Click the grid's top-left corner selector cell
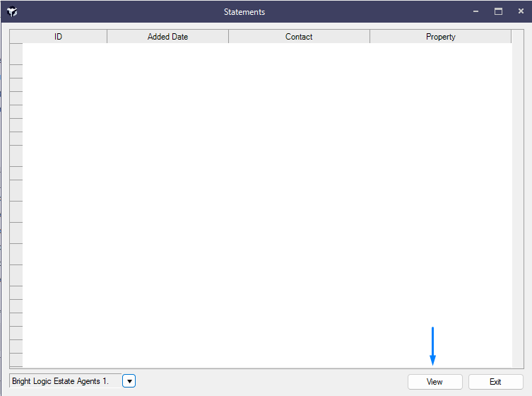The width and height of the screenshot is (532, 396). coord(16,37)
